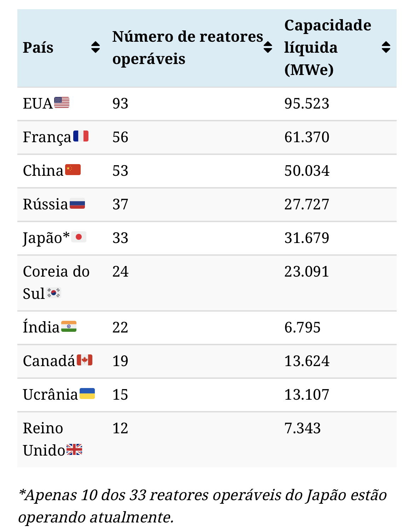Click the Japan reactors footnote text
This screenshot has width=414, height=532.
pos(202,506)
